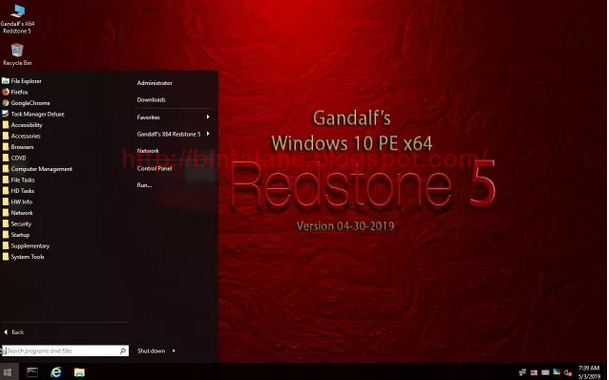
Task: Open the Accessories folder
Action: [22, 136]
